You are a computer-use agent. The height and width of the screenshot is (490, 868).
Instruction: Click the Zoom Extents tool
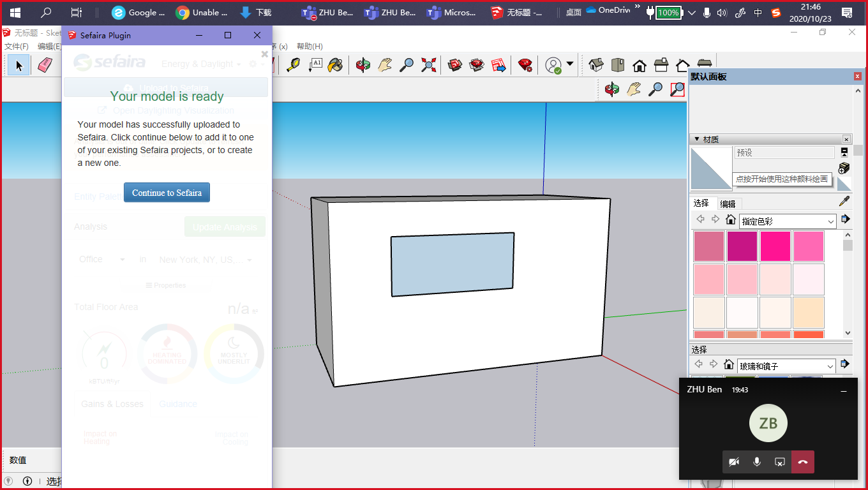pos(428,65)
